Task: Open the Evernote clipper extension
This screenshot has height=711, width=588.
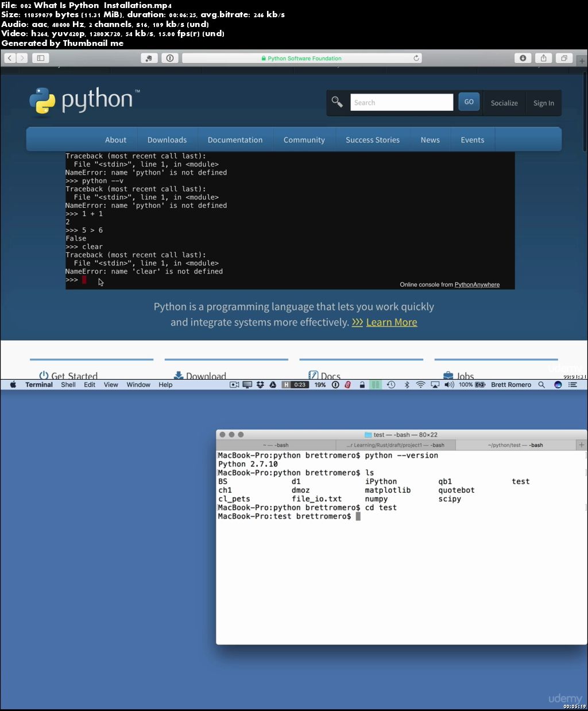Action: click(149, 58)
